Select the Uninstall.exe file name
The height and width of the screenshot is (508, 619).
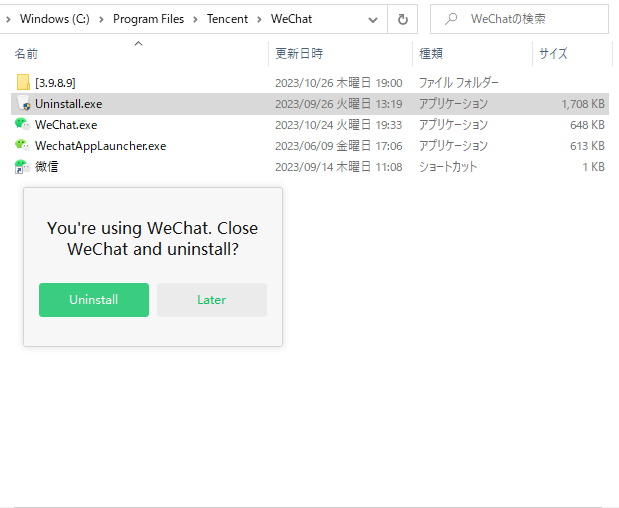point(69,104)
